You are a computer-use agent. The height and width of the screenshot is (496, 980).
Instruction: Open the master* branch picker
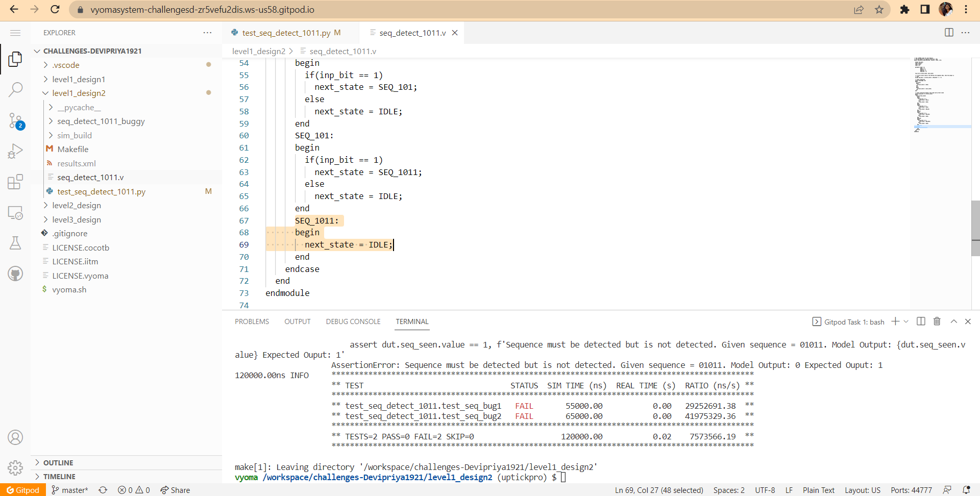[69, 490]
